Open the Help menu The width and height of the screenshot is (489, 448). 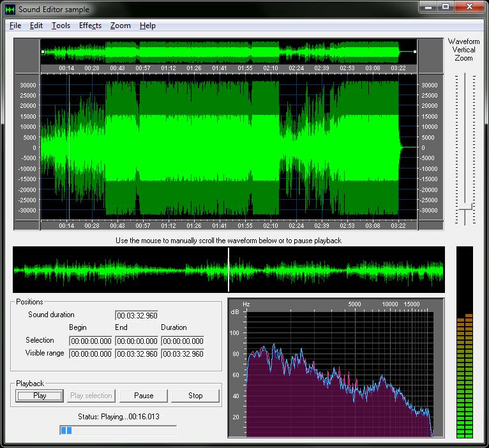[147, 26]
